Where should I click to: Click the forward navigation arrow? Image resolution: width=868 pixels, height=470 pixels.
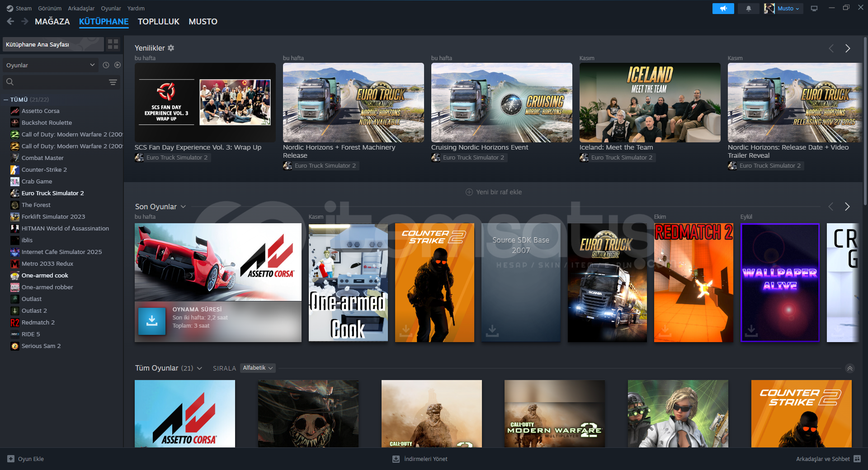pos(25,21)
